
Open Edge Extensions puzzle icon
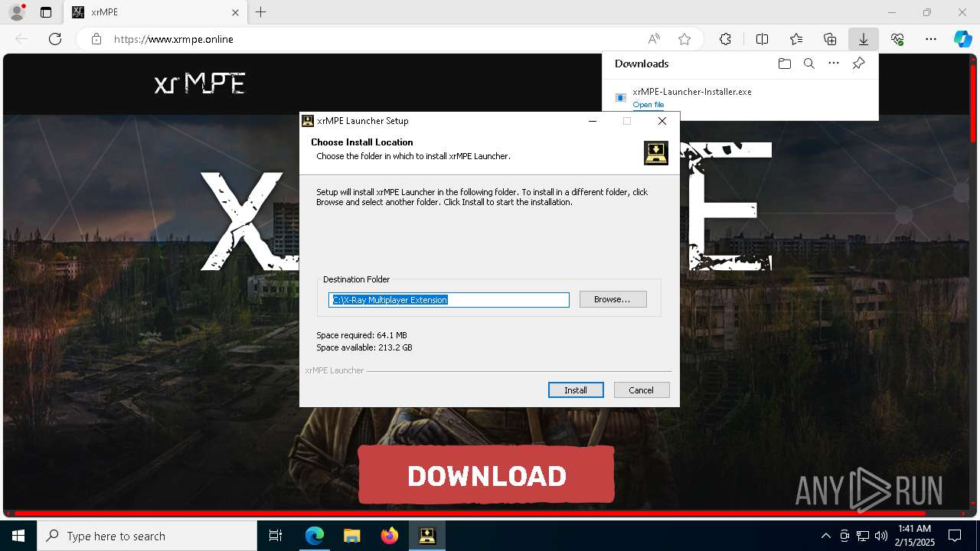tap(725, 39)
